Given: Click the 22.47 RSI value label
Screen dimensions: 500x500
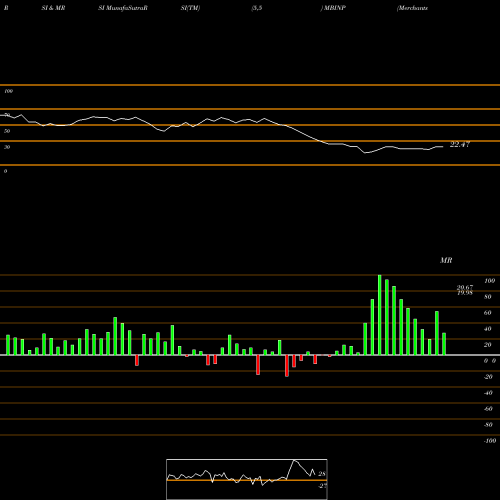Looking at the screenshot, I should tap(460, 144).
